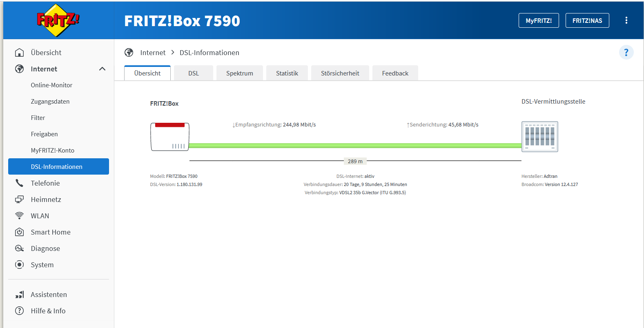Open the Heimnetz menu label
This screenshot has height=328, width=644.
pyautogui.click(x=46, y=199)
